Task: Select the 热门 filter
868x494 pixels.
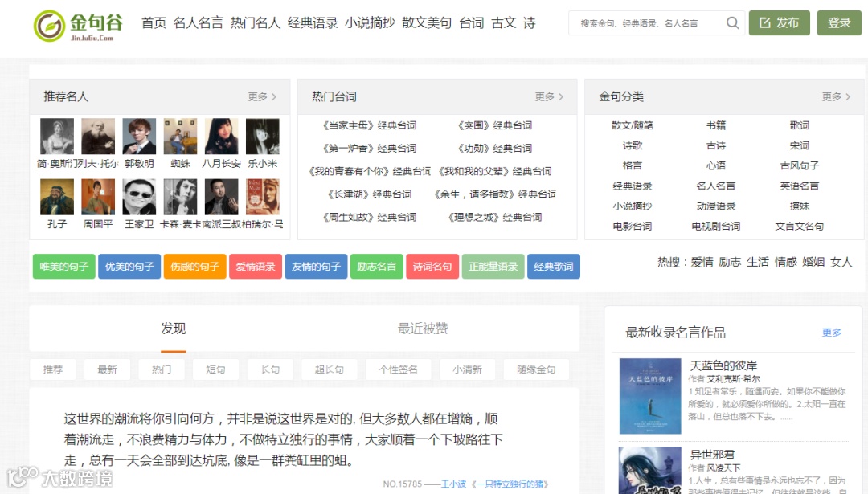Action: (162, 369)
